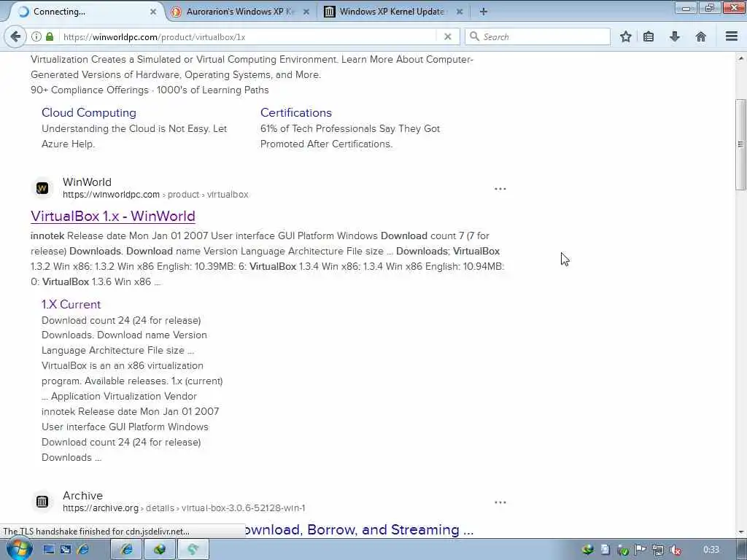Click scrollbar up arrow
This screenshot has width=747, height=560.
tap(740, 58)
